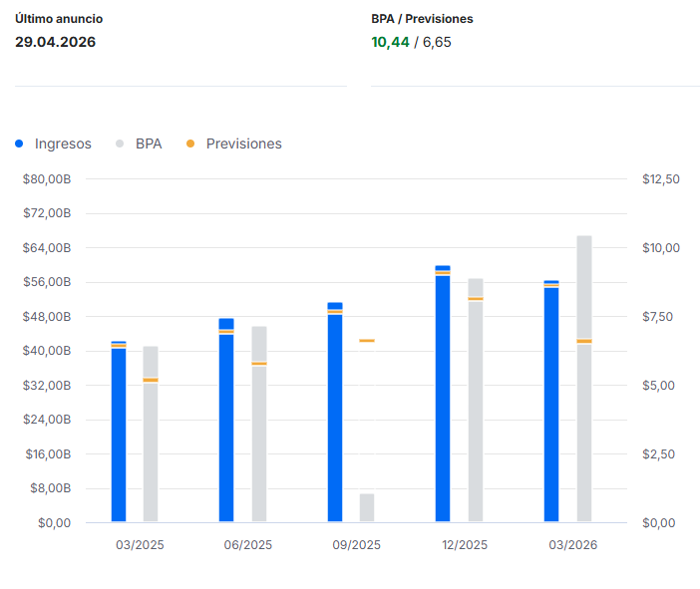Click the Último anuncio heading
Viewport: 700px width, 589px height.
click(x=59, y=19)
